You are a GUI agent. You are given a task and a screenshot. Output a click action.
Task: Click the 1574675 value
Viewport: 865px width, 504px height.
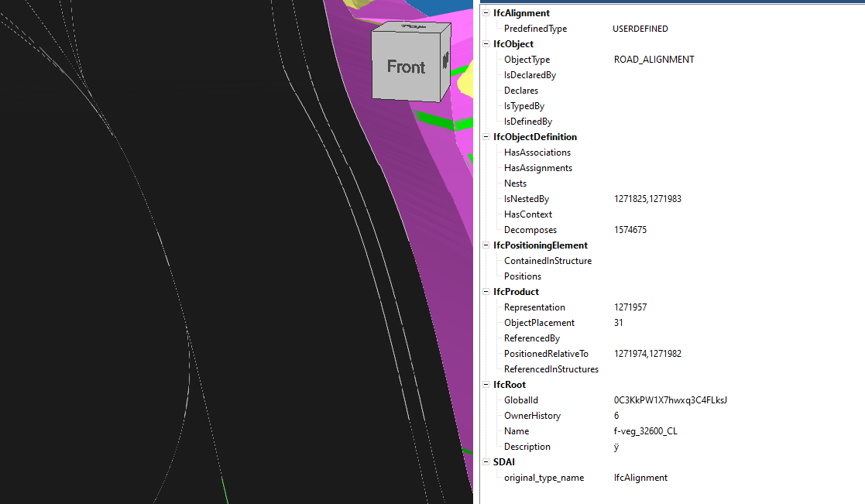(630, 230)
